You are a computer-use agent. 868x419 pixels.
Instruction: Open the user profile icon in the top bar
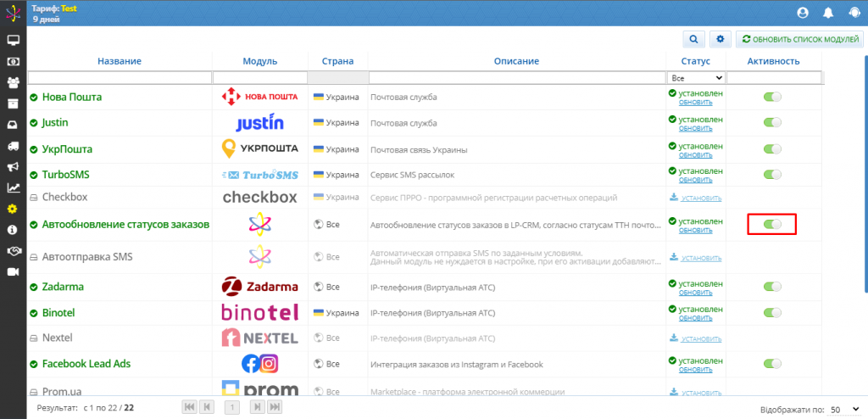pos(803,14)
